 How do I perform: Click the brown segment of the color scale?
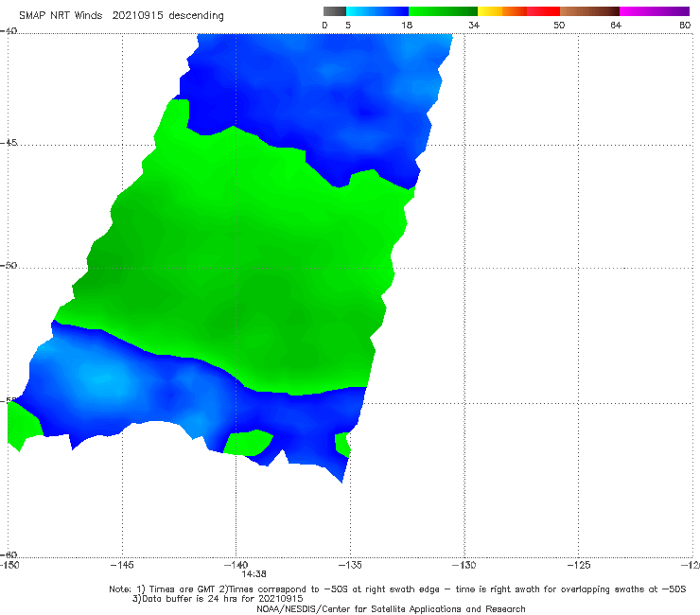[589, 11]
